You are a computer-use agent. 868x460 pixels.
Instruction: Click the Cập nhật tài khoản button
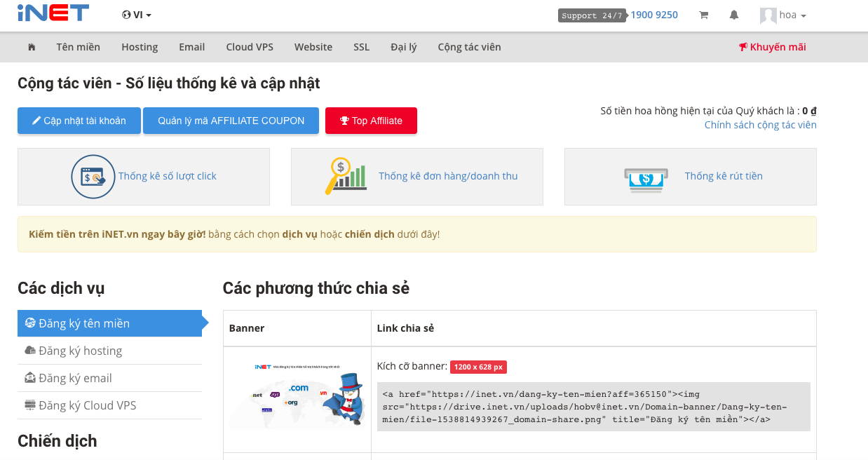[79, 121]
